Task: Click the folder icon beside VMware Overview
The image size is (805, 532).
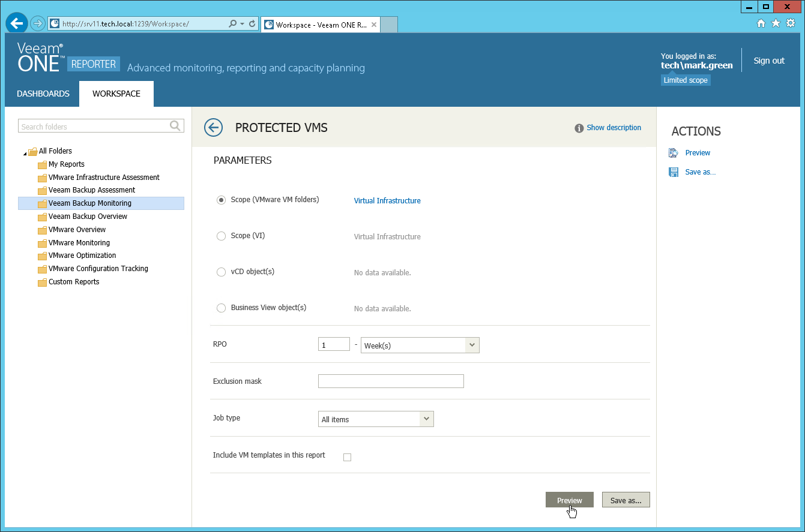Action: click(42, 230)
